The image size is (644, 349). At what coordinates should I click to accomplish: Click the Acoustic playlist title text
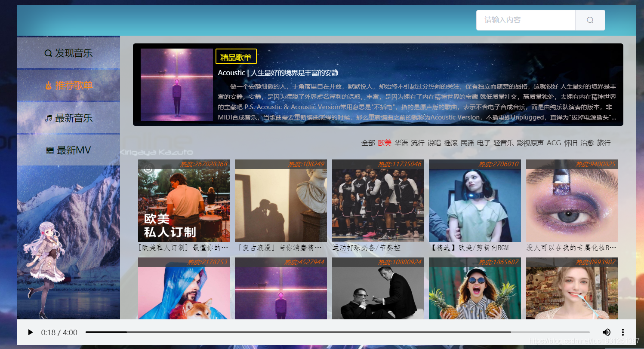[278, 73]
